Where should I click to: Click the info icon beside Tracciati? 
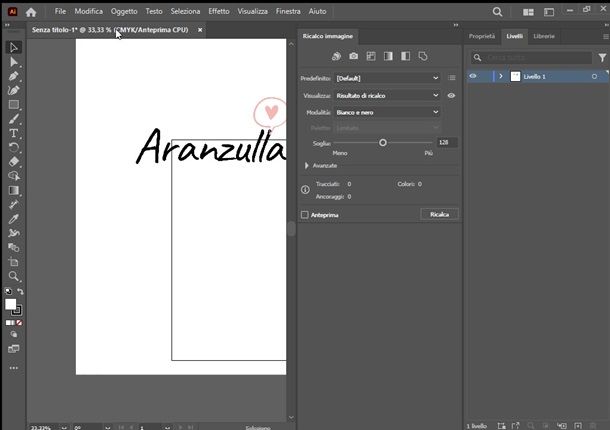[305, 190]
